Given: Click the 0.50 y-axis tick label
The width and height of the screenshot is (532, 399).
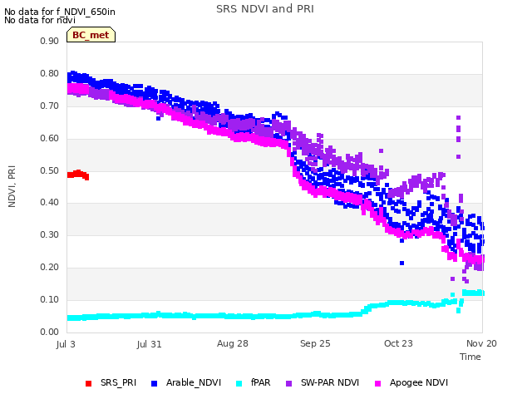Looking at the screenshot, I should 50,170.
